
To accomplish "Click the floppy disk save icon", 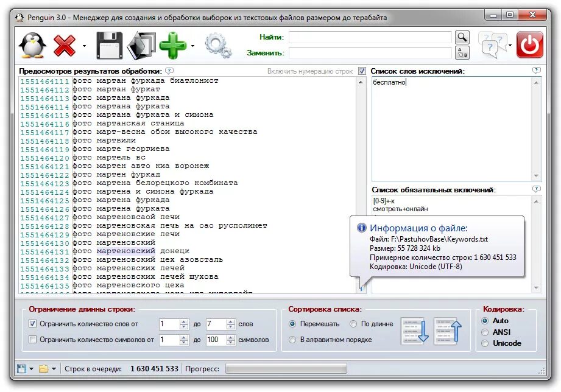I will pyautogui.click(x=110, y=46).
